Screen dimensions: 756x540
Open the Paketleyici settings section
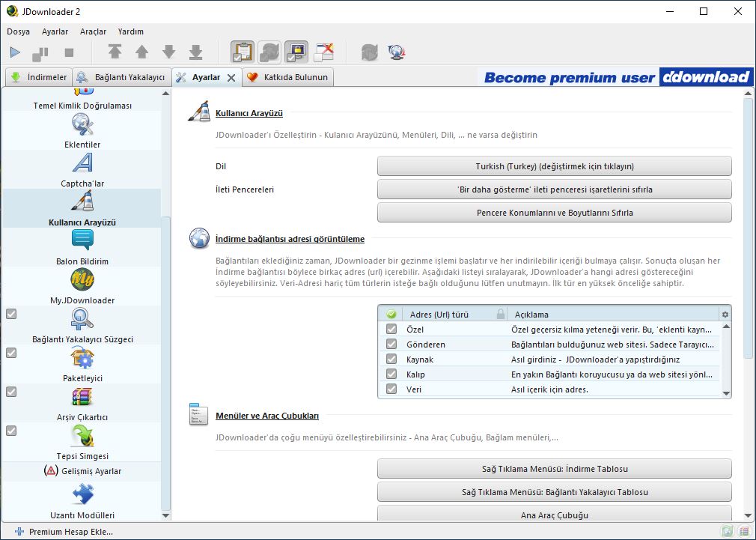82,365
